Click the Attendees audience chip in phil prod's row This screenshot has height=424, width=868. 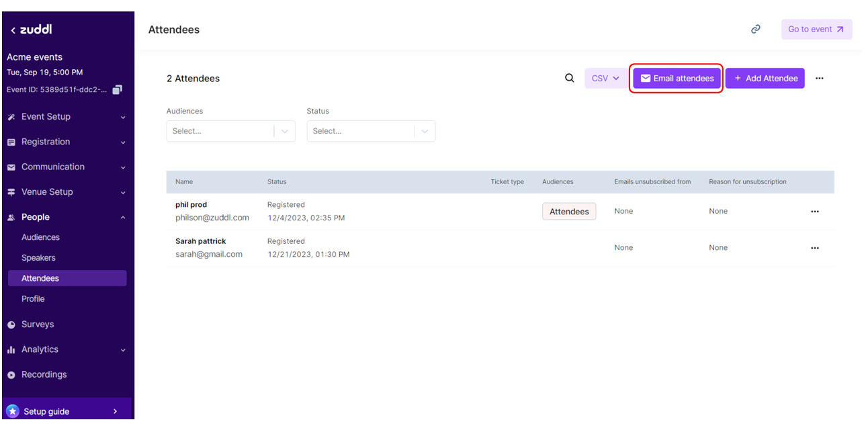tap(569, 211)
